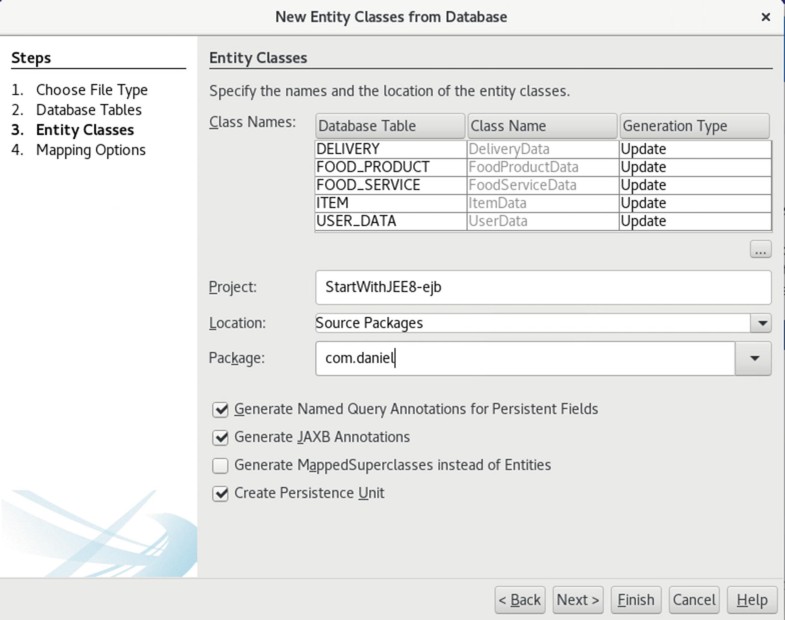Image resolution: width=785 pixels, height=620 pixels.
Task: Click the Package field containing com.daniel
Action: pyautogui.click(x=525, y=358)
